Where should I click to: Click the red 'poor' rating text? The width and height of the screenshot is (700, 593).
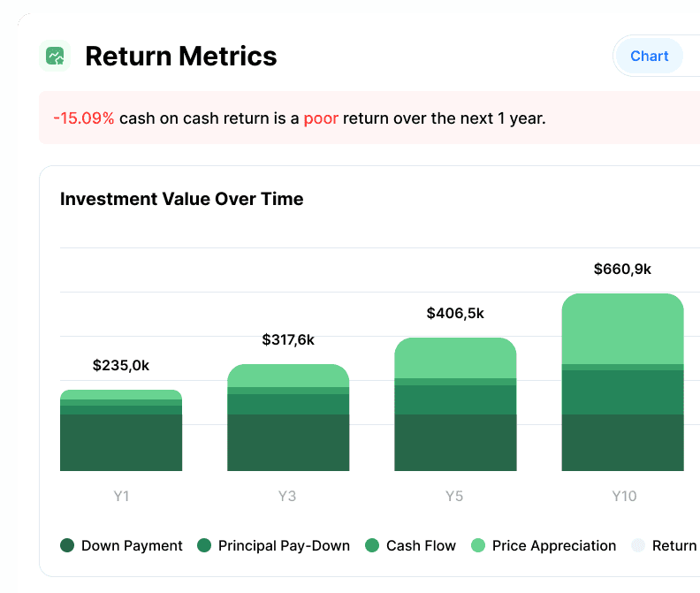click(x=321, y=118)
